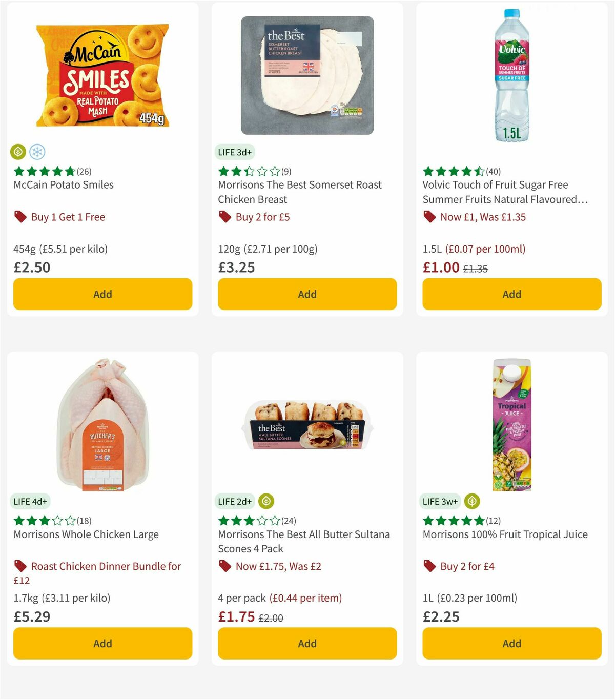Screen dimensions: 615x700
Task: Click the price tag icon beside Buy 2 for £5
Action: click(224, 217)
